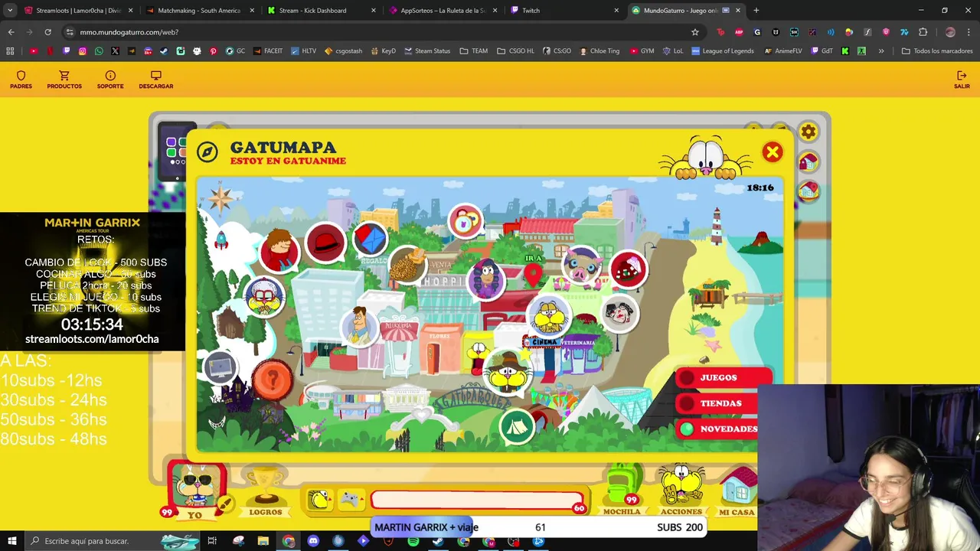Reload the page
Viewport: 980px width, 551px height.
point(47,32)
